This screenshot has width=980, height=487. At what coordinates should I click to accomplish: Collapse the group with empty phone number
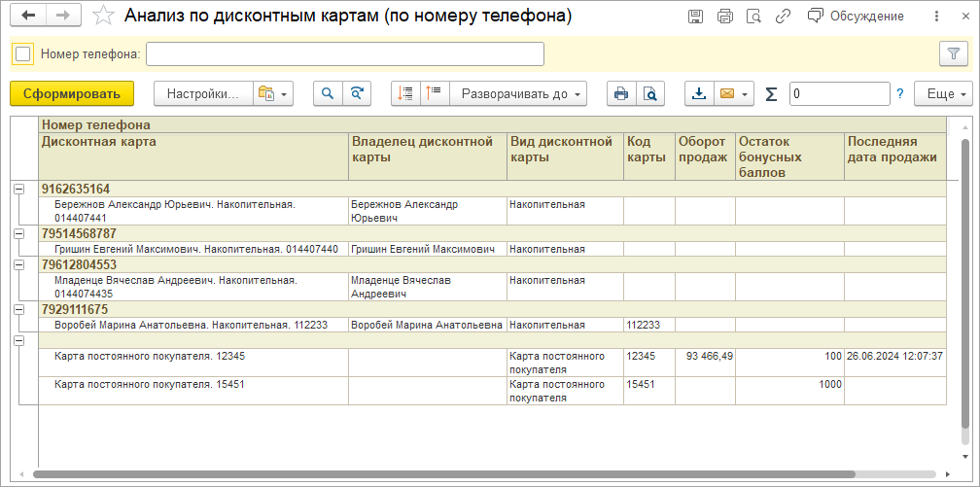pyautogui.click(x=19, y=341)
